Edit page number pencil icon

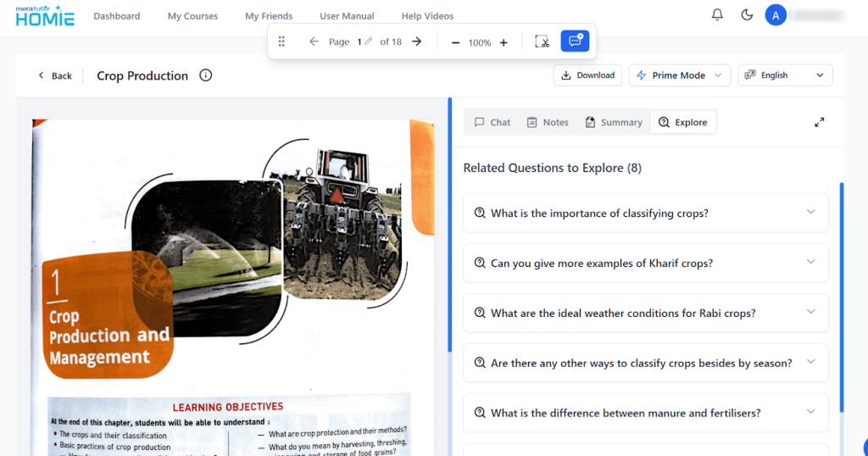tap(368, 42)
